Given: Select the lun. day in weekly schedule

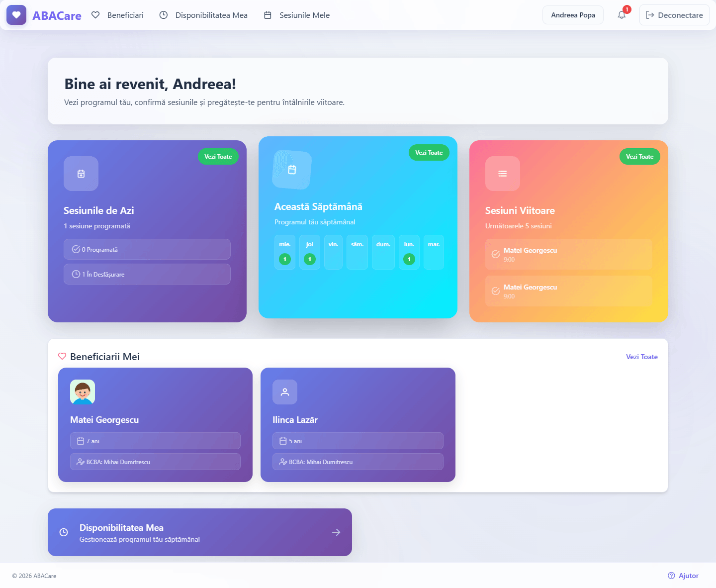Looking at the screenshot, I should 409,252.
